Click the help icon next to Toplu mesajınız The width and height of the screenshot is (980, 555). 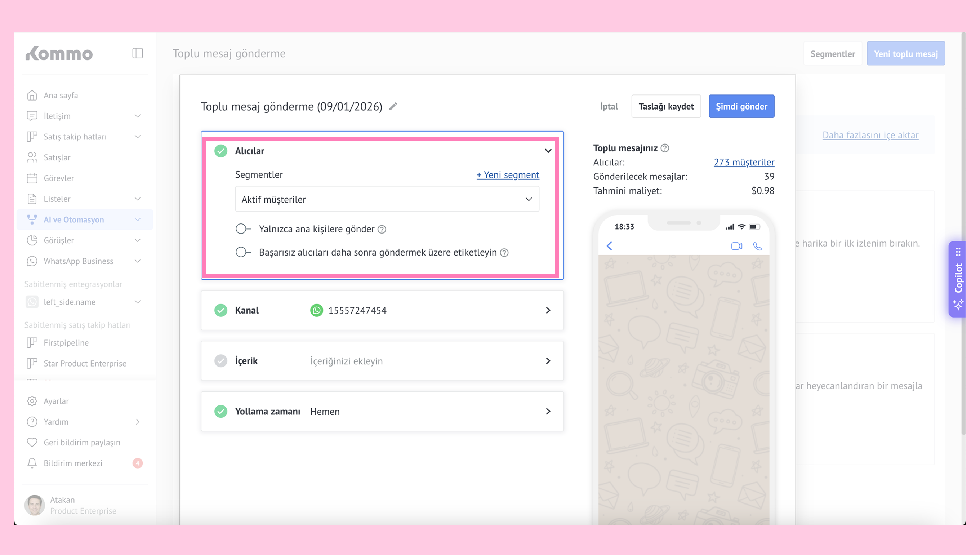tap(665, 148)
